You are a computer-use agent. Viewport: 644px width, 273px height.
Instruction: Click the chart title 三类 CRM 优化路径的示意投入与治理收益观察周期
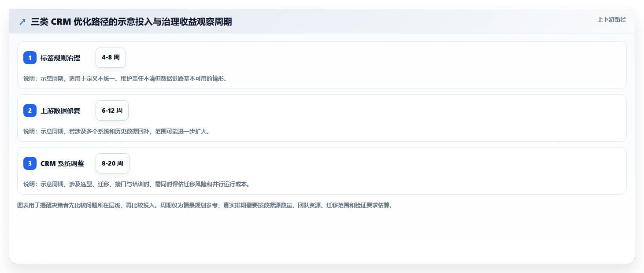[x=131, y=22]
